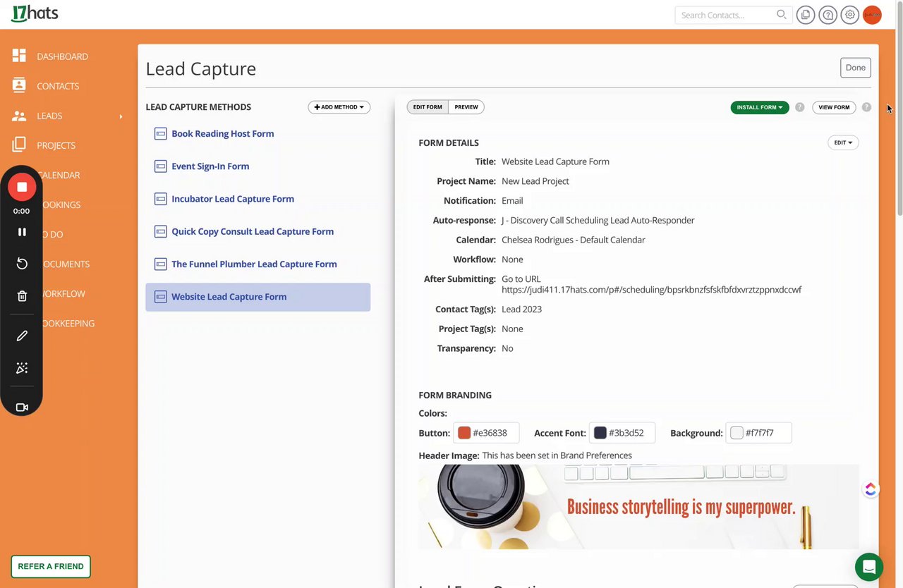Open the chat support bubble icon
Image resolution: width=903 pixels, height=588 pixels.
[869, 567]
